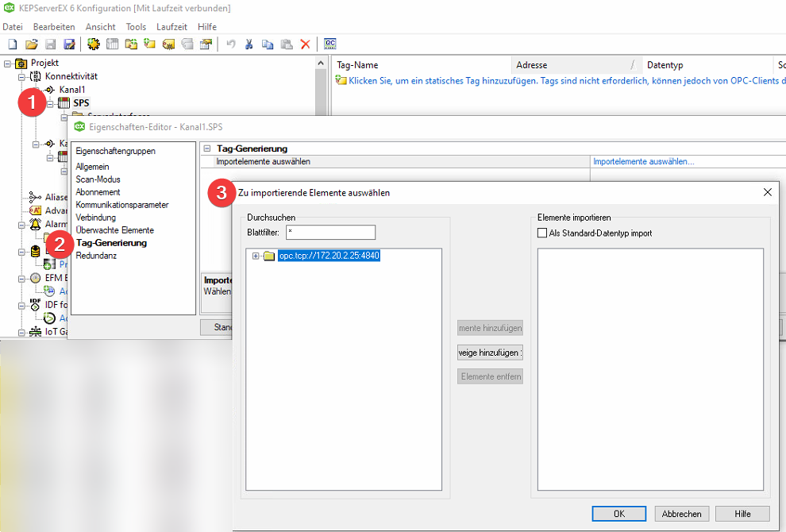This screenshot has height=532, width=786.
Task: Create a new project via toolbar icon
Action: [x=13, y=44]
